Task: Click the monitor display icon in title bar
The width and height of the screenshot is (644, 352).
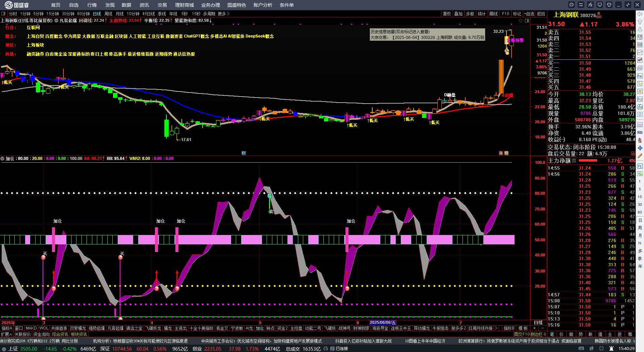Action: click(600, 5)
